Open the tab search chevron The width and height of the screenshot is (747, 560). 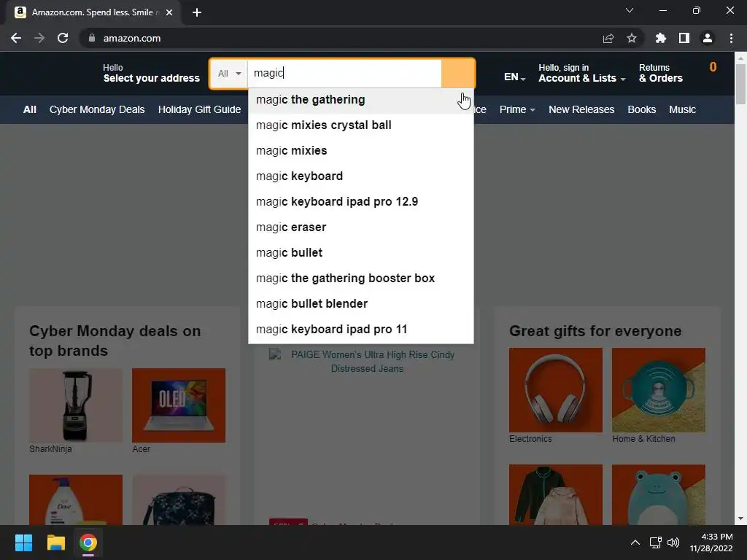pyautogui.click(x=630, y=10)
